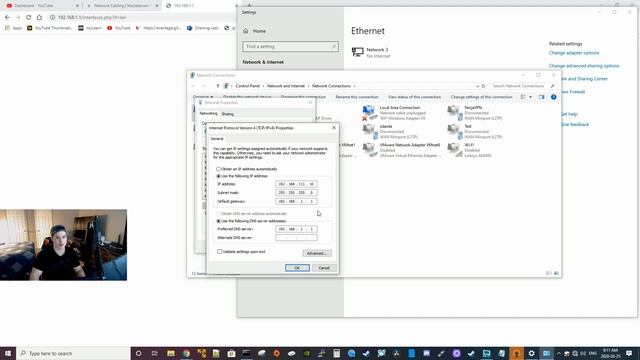This screenshot has height=360, width=640.
Task: Open Cortana circle icon on taskbar
Action: pyautogui.click(x=138, y=353)
